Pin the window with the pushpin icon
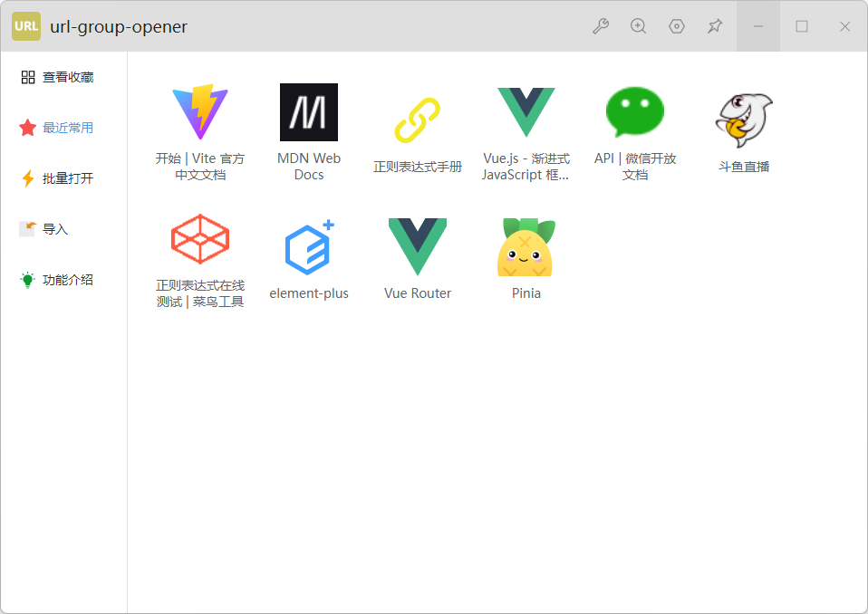The image size is (868, 614). point(715,26)
